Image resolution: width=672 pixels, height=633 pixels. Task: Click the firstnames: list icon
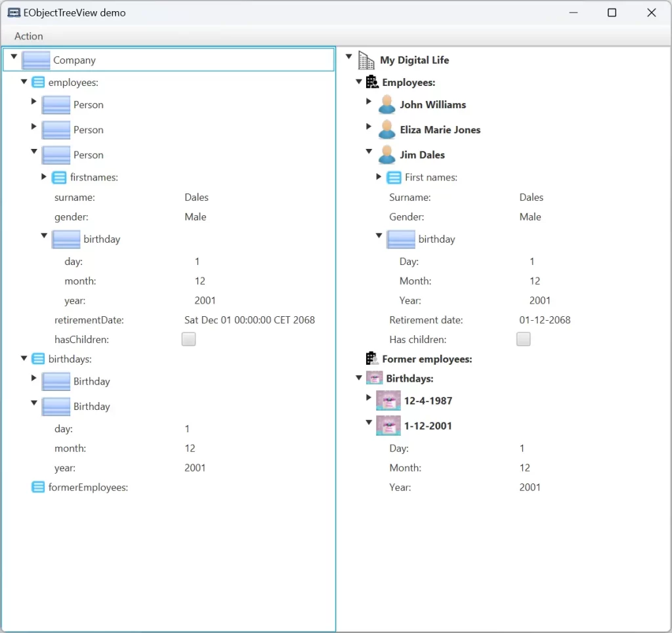pos(59,177)
